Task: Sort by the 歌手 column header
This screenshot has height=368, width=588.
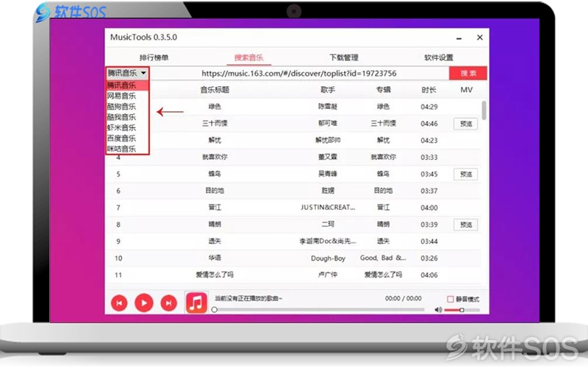Action: coord(328,90)
